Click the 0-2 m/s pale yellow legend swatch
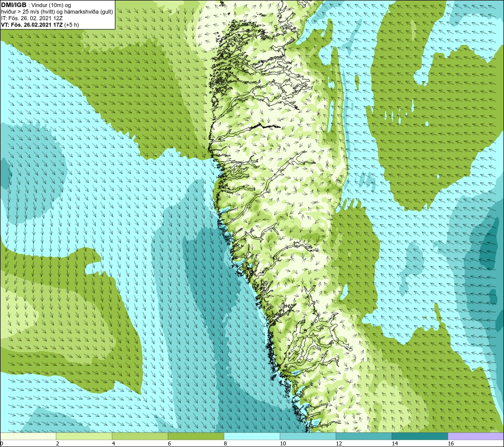 pyautogui.click(x=28, y=436)
